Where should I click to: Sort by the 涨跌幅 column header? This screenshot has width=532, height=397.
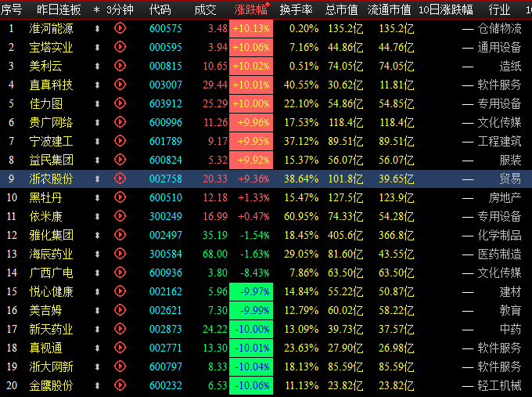pyautogui.click(x=250, y=9)
